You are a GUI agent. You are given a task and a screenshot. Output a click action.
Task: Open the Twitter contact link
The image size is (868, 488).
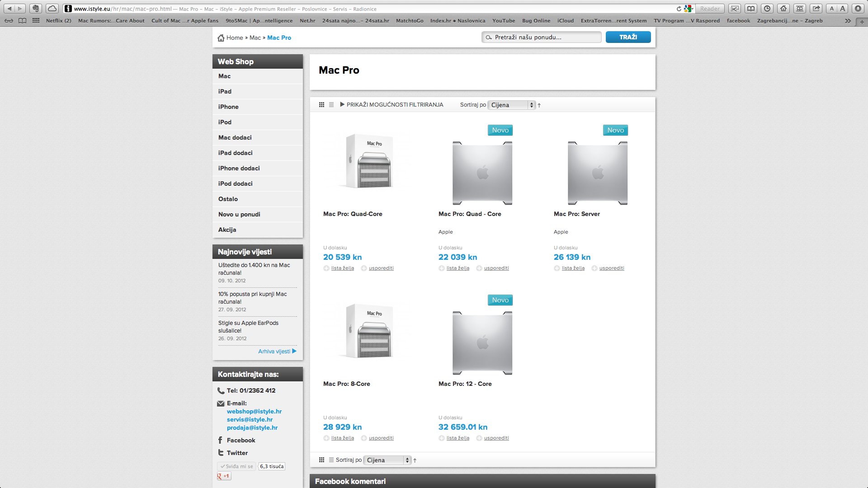pos(237,453)
